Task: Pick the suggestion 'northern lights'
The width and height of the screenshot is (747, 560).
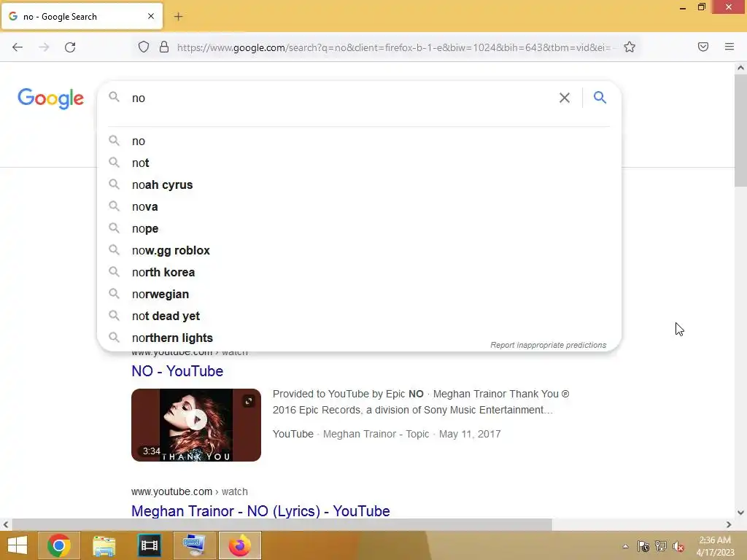Action: (359, 338)
